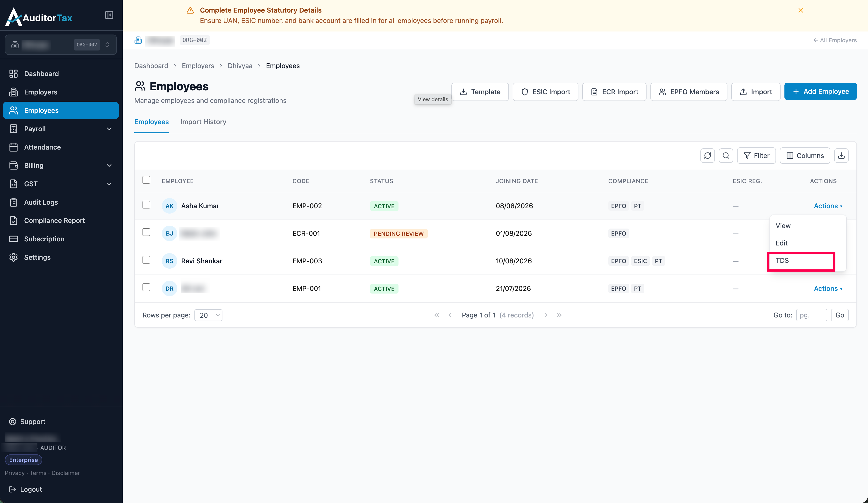This screenshot has width=868, height=503.
Task: Open the ORG-002 organization switcher
Action: point(61,45)
